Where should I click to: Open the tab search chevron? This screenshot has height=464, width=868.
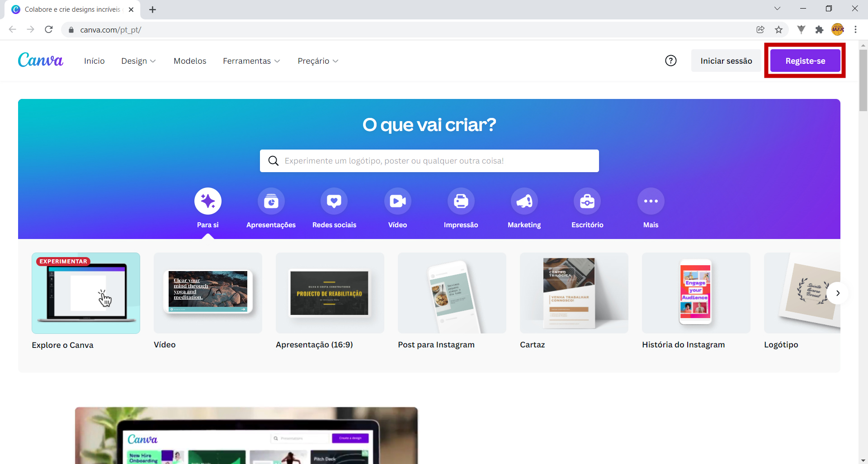pyautogui.click(x=777, y=9)
